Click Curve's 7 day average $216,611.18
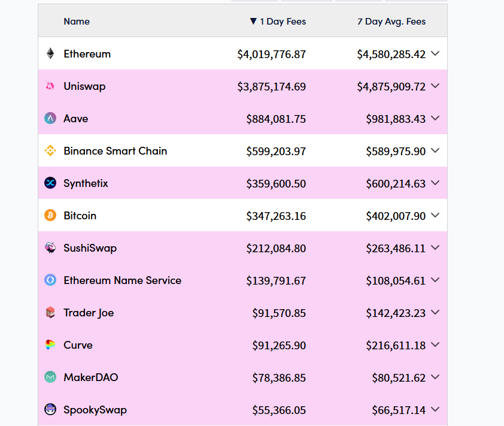This screenshot has height=426, width=504. click(396, 345)
